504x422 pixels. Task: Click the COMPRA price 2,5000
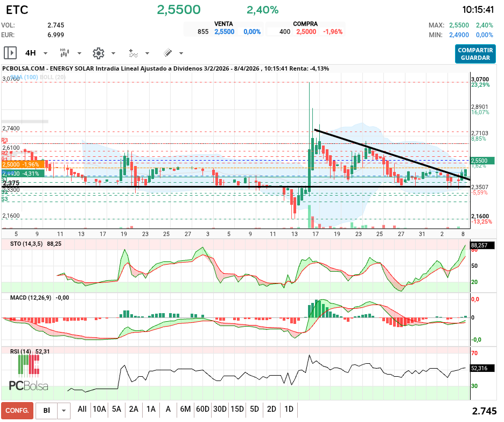coord(306,32)
